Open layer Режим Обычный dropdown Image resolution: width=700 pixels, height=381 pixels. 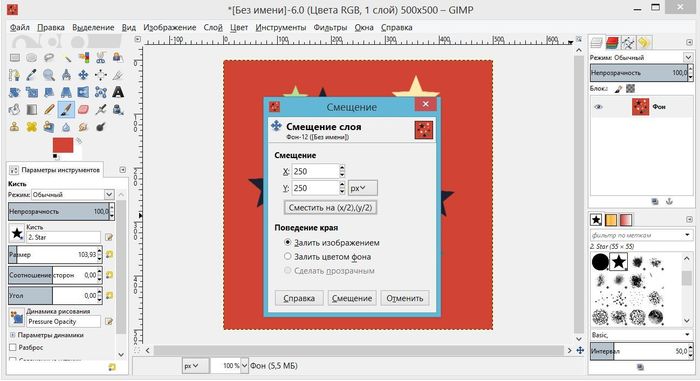click(x=641, y=58)
